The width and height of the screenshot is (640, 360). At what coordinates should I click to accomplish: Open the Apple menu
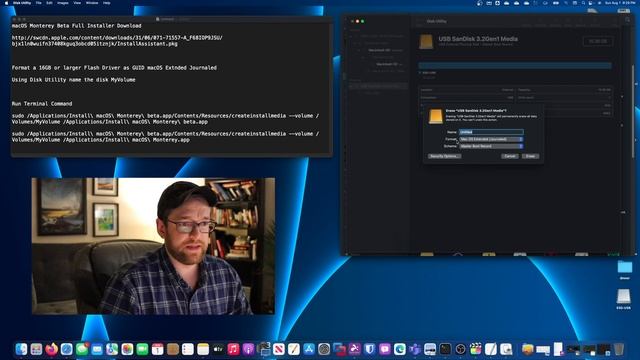[6, 3]
